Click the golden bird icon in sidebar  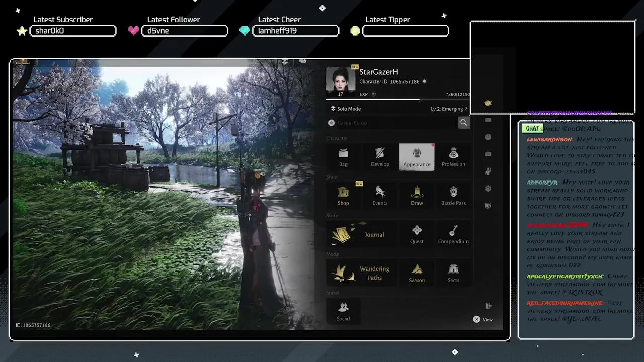click(x=488, y=103)
